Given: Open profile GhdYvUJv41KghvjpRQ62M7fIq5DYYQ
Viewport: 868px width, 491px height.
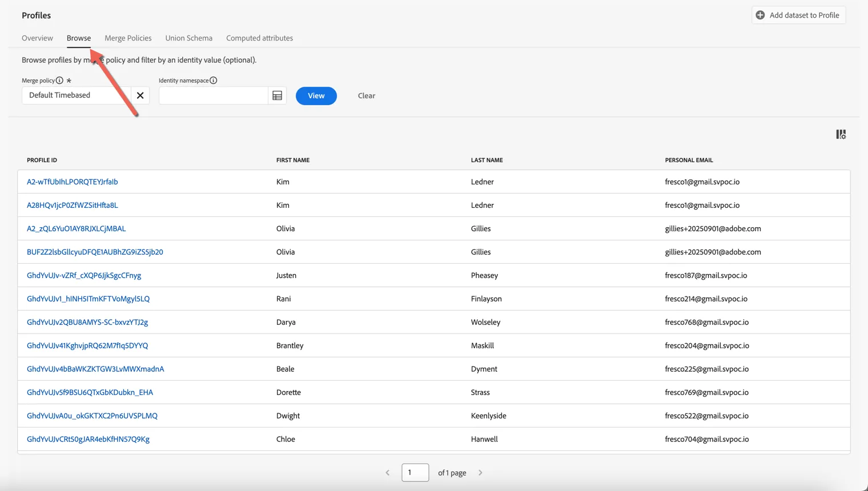Looking at the screenshot, I should pos(87,346).
